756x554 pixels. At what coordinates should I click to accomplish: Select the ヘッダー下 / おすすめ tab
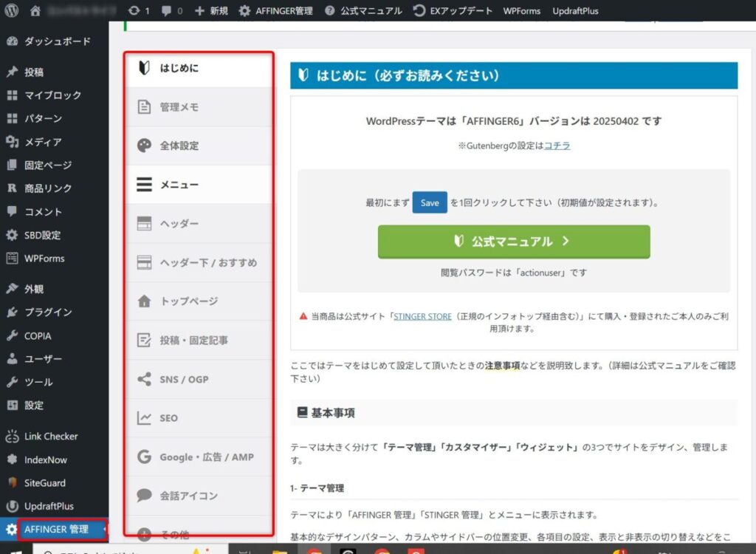pyautogui.click(x=199, y=262)
